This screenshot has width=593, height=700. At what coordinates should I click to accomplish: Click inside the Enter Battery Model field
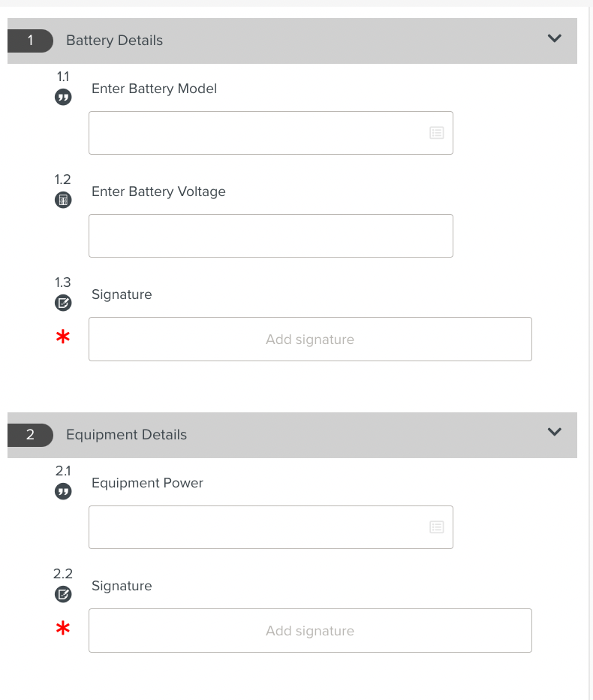click(x=248, y=132)
